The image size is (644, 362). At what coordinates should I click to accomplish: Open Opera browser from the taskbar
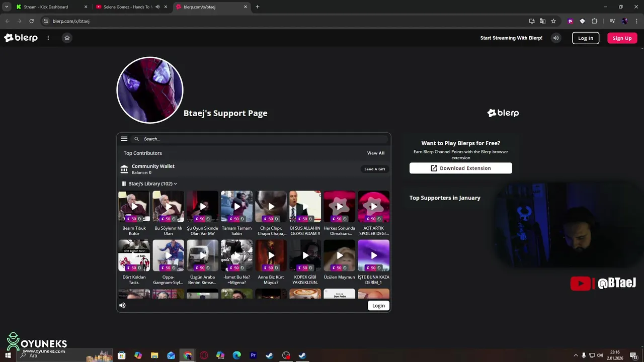204,355
